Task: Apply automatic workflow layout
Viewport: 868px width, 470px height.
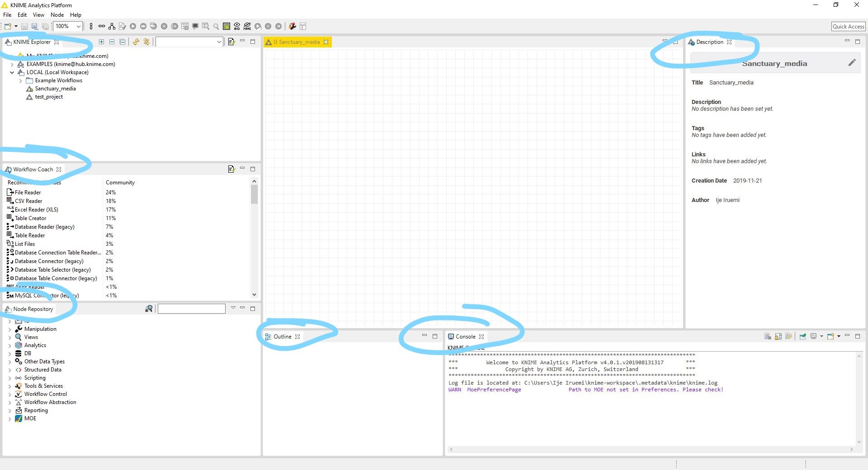Action: pos(112,26)
